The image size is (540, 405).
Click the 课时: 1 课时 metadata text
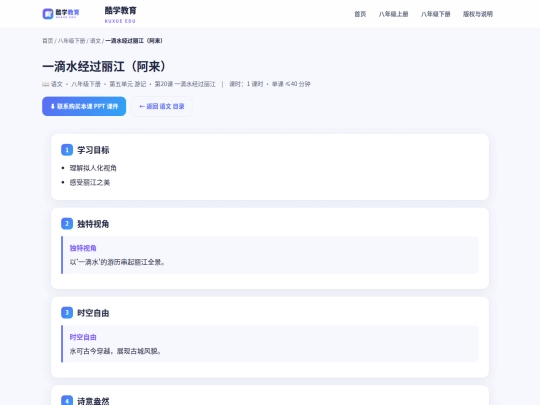pyautogui.click(x=246, y=84)
